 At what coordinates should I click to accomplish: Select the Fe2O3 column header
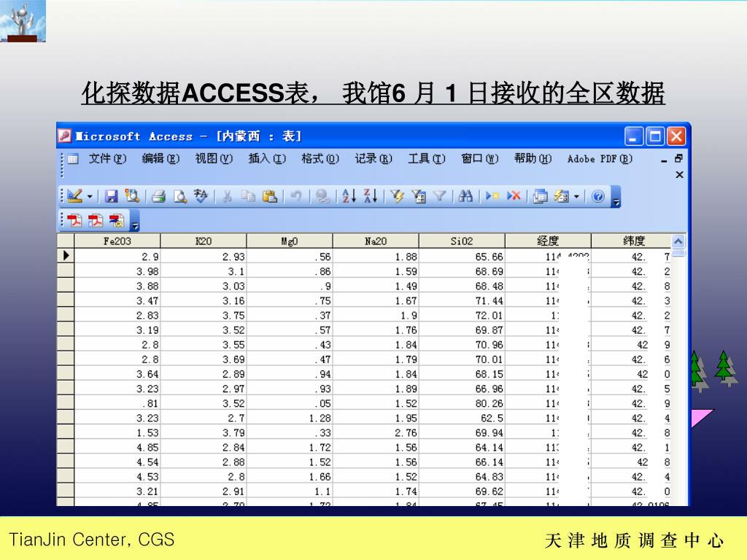click(x=117, y=241)
